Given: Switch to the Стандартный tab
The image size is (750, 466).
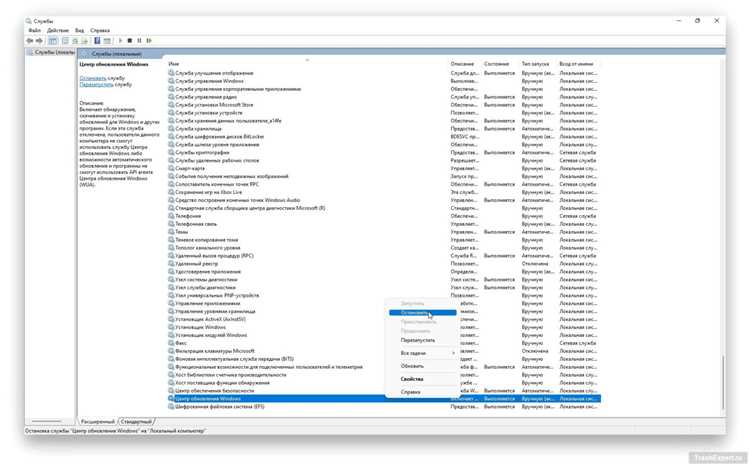Looking at the screenshot, I should [136, 422].
